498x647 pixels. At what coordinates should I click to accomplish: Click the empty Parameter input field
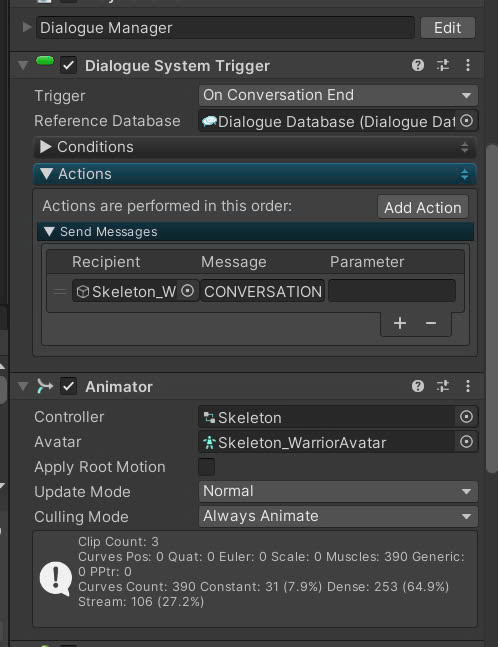point(392,291)
